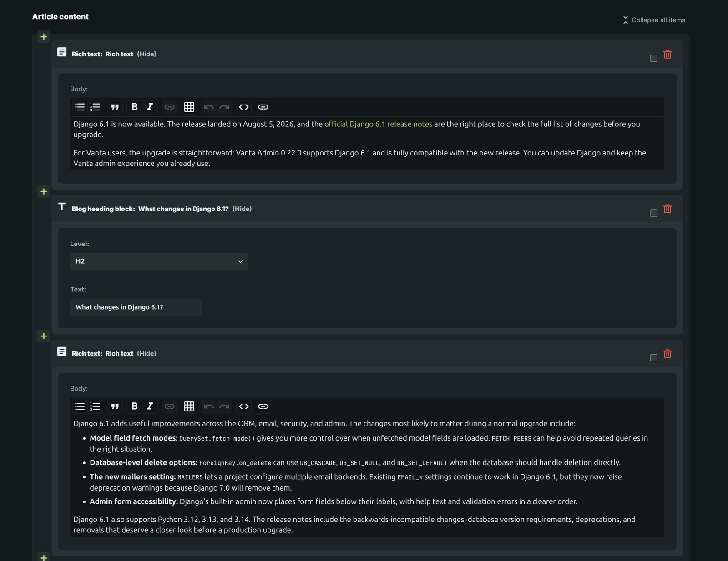This screenshot has height=561, width=728.
Task: Open the Level dropdown showing H2
Action: [x=159, y=261]
